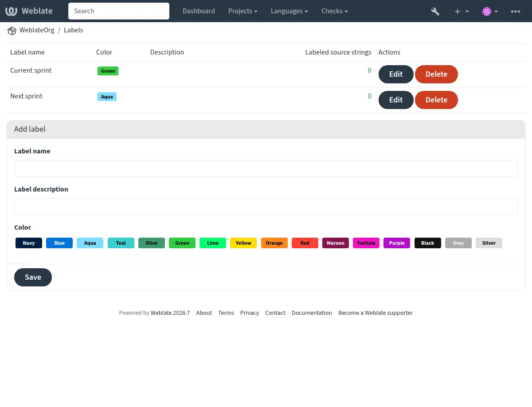Viewport: 532px width, 407px height.
Task: Edit the Current sprint label
Action: 396,74
